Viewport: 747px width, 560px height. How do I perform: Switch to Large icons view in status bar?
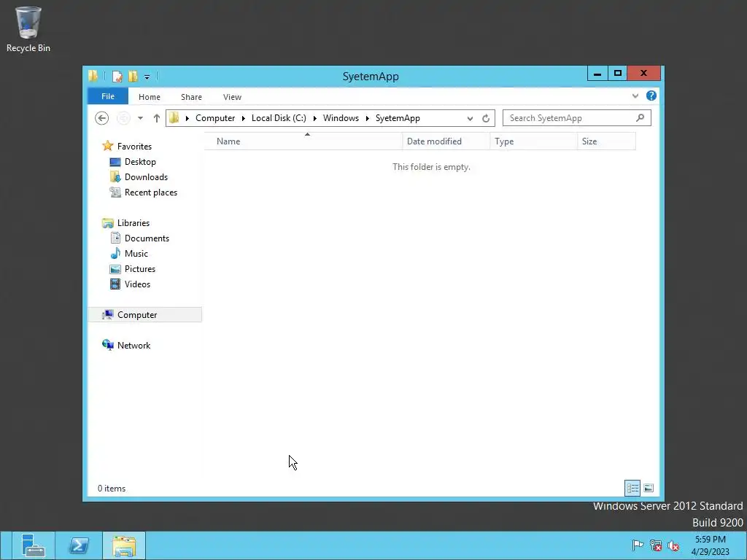pos(649,488)
